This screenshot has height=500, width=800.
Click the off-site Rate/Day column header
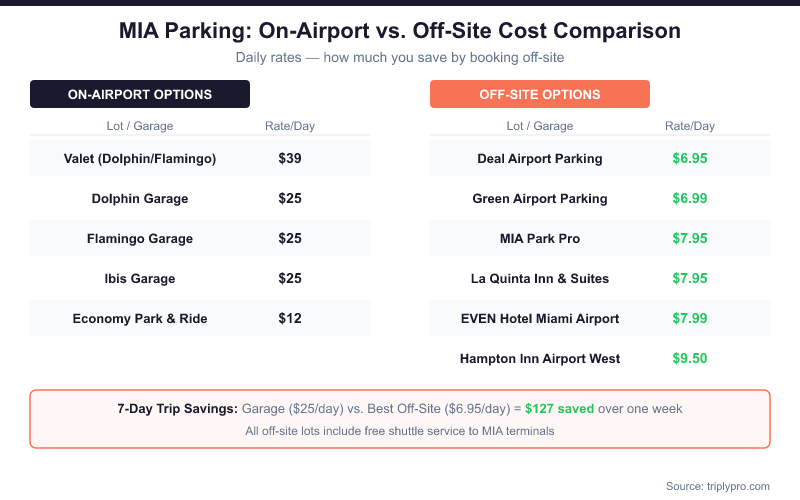point(690,126)
